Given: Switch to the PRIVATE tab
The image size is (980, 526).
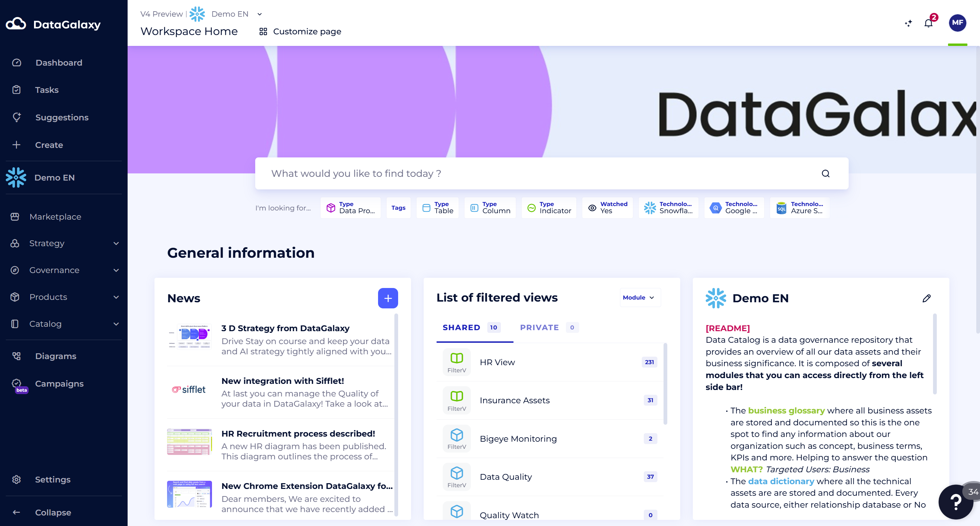Looking at the screenshot, I should [549, 328].
